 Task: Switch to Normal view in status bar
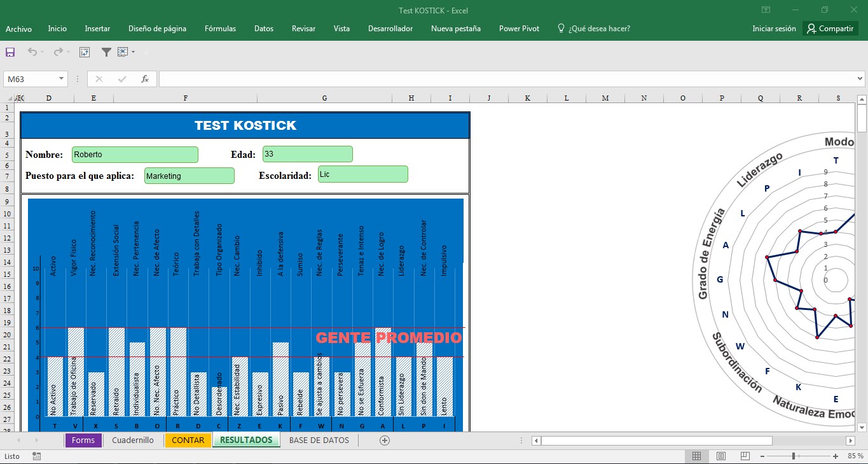[696, 456]
